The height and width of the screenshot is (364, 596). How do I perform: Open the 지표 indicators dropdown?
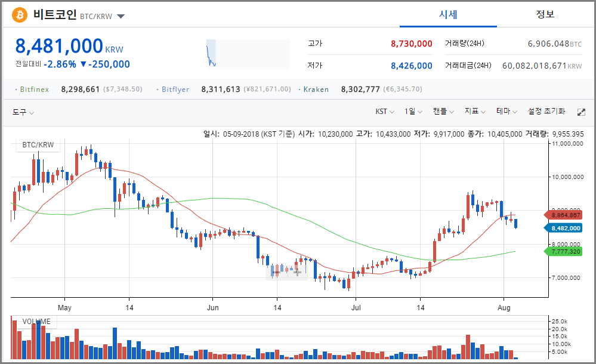[x=475, y=112]
